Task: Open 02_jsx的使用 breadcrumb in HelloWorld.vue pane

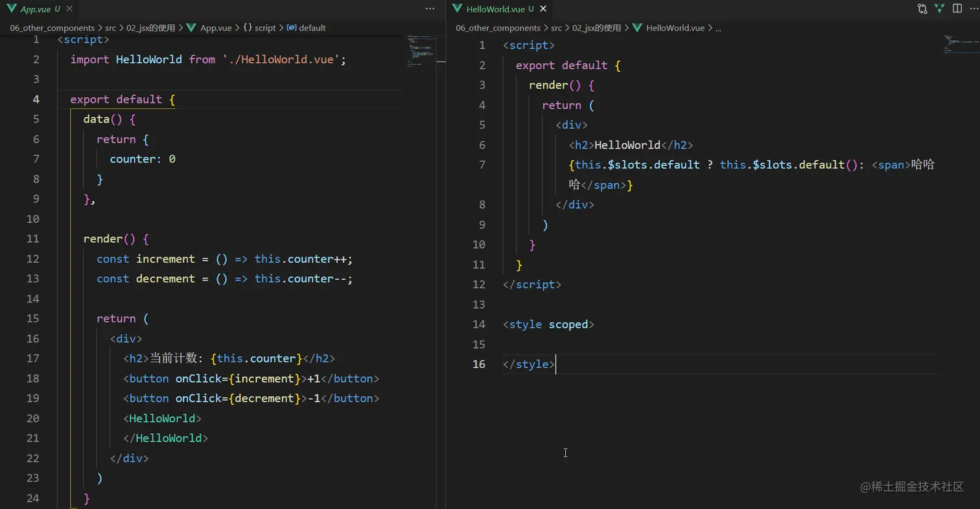Action: click(596, 28)
